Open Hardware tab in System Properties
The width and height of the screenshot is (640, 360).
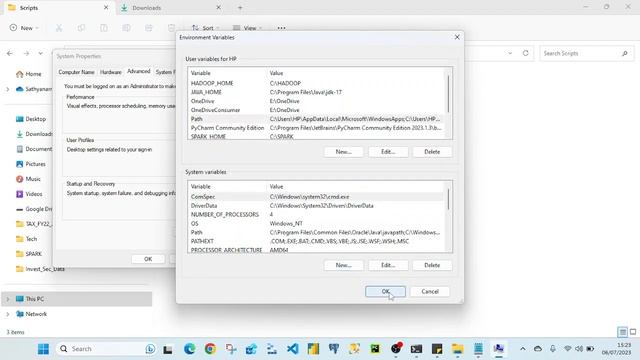pyautogui.click(x=111, y=72)
